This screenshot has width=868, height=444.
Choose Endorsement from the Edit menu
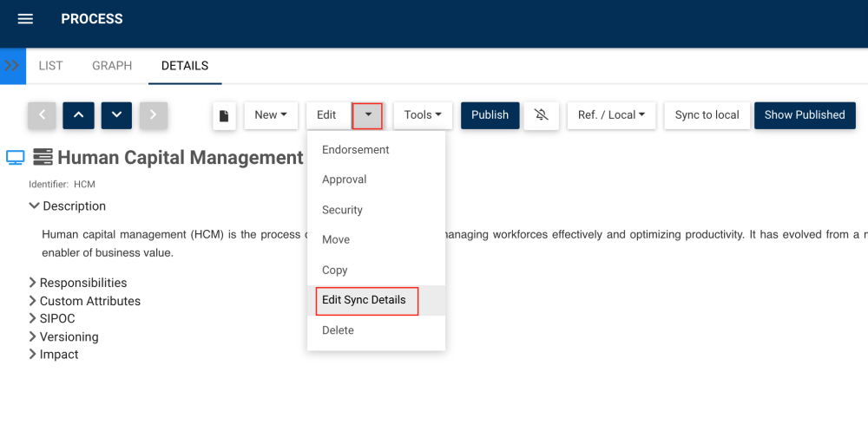coord(356,150)
